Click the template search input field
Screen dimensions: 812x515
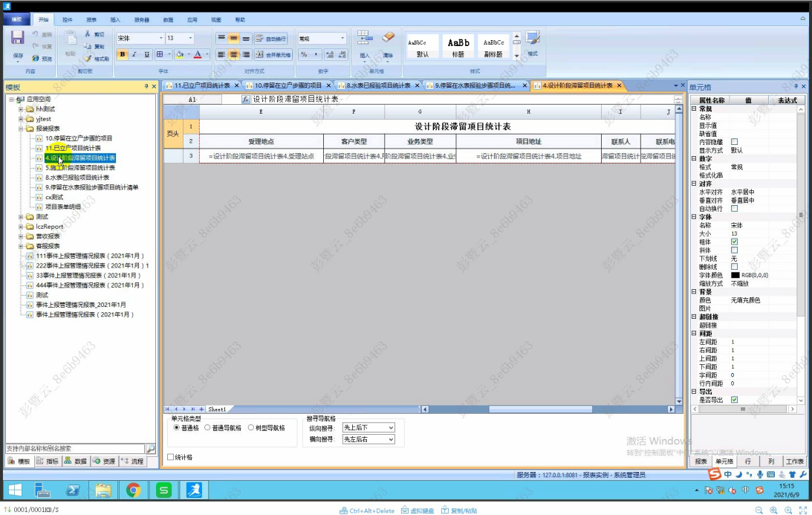[x=74, y=449]
